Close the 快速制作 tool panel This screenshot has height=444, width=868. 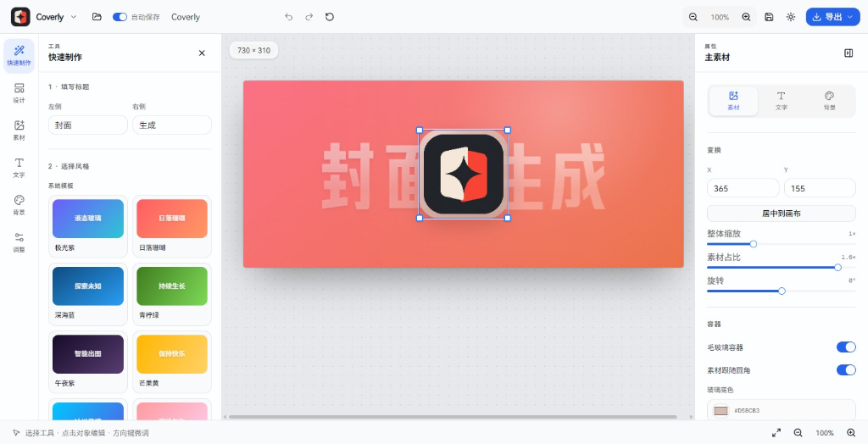pos(202,53)
